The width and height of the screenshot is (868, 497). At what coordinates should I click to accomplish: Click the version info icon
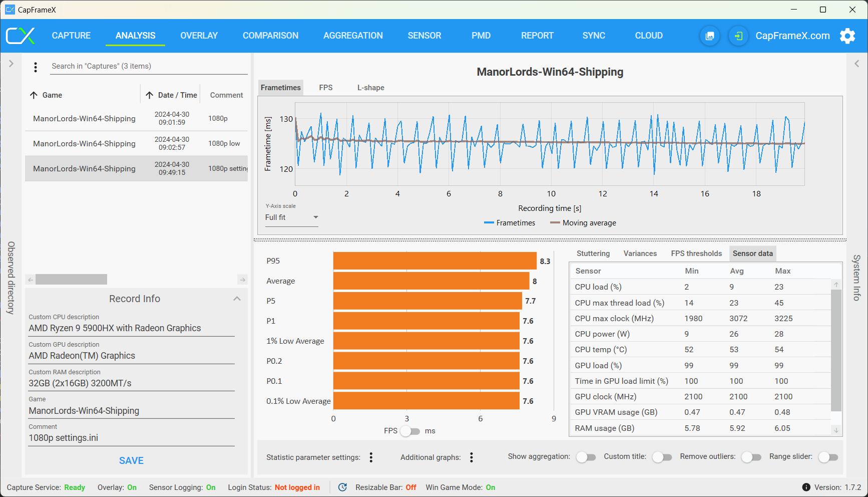click(x=806, y=487)
